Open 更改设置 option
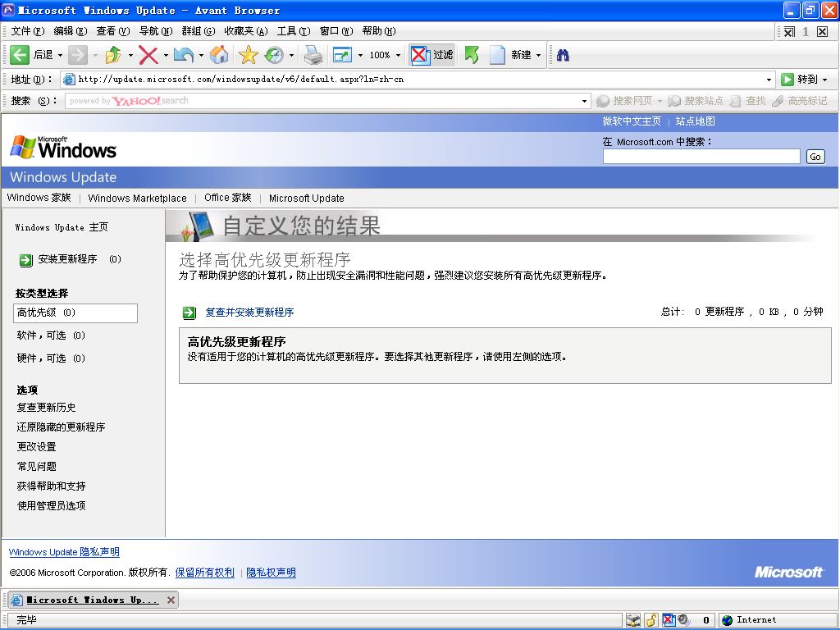This screenshot has height=630, width=840. click(x=36, y=447)
